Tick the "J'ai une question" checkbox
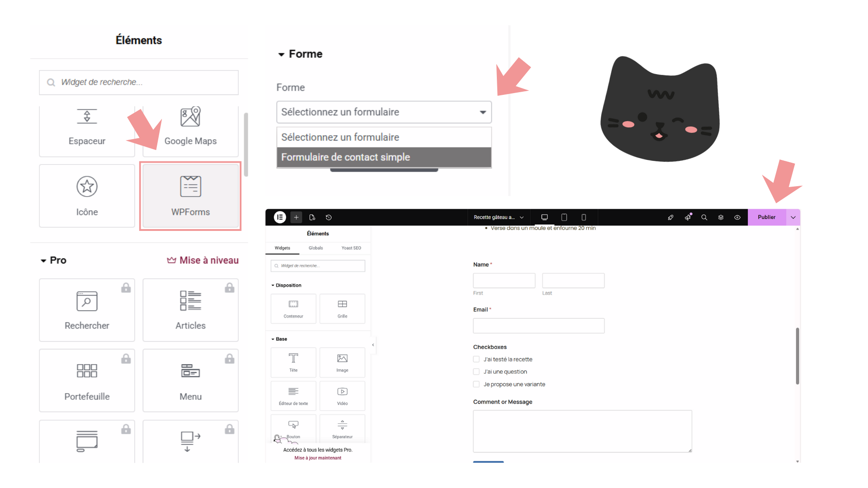Viewport: 868px width, 488px height. pos(476,371)
